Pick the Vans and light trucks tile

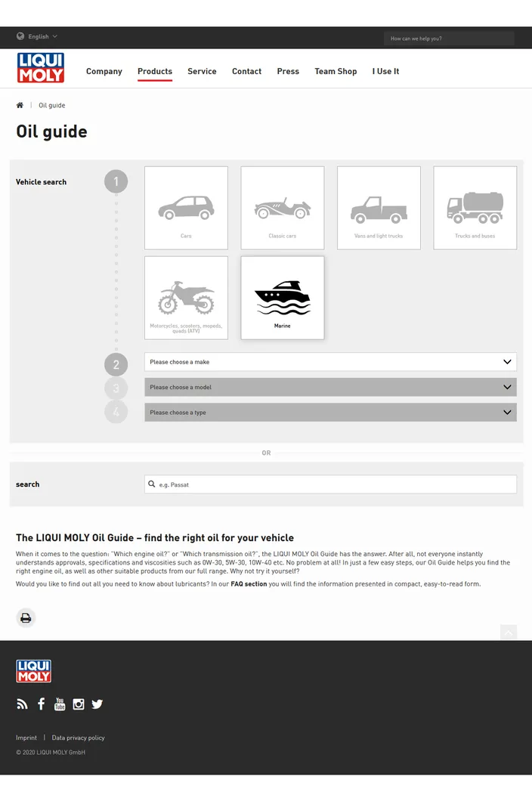click(x=379, y=208)
